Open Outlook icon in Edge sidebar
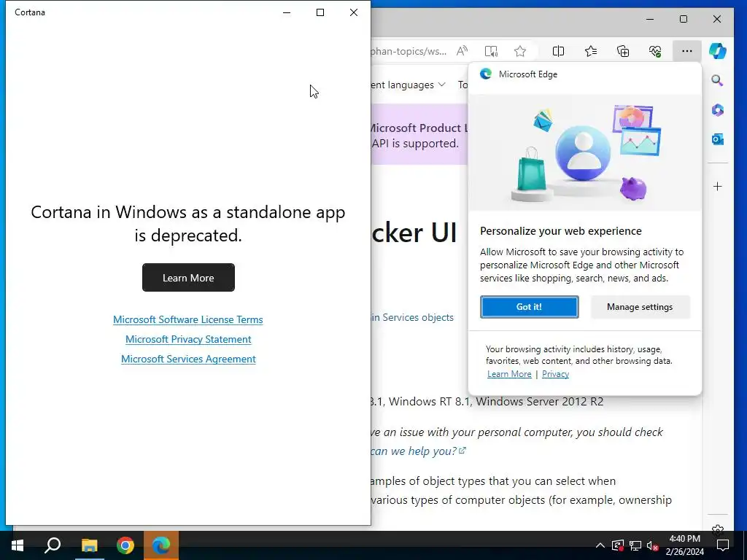Viewport: 747px width, 560px height. [718, 139]
